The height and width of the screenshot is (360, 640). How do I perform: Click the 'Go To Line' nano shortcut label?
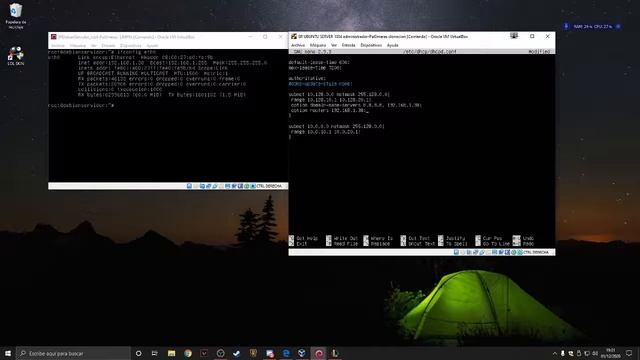click(496, 244)
